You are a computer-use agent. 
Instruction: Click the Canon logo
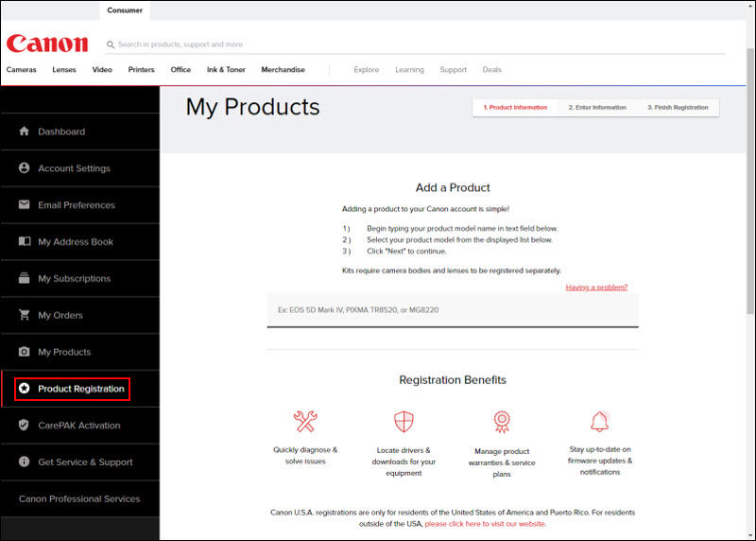tap(47, 44)
